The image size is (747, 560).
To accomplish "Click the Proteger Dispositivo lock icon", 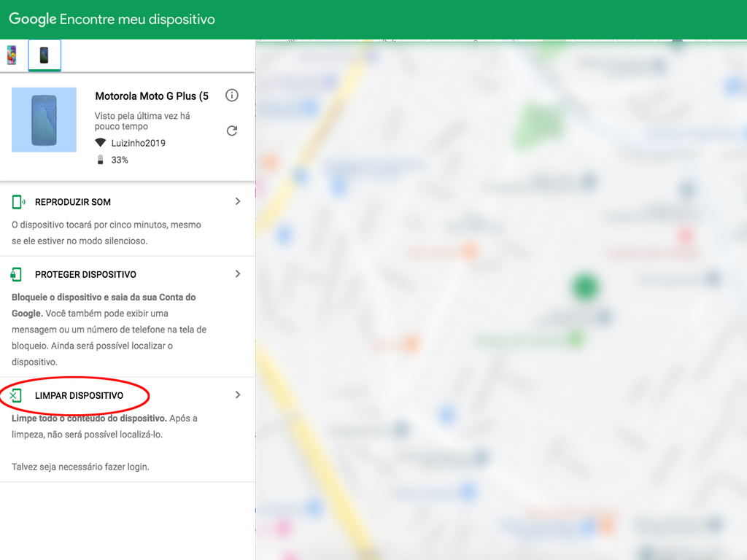I will [16, 274].
